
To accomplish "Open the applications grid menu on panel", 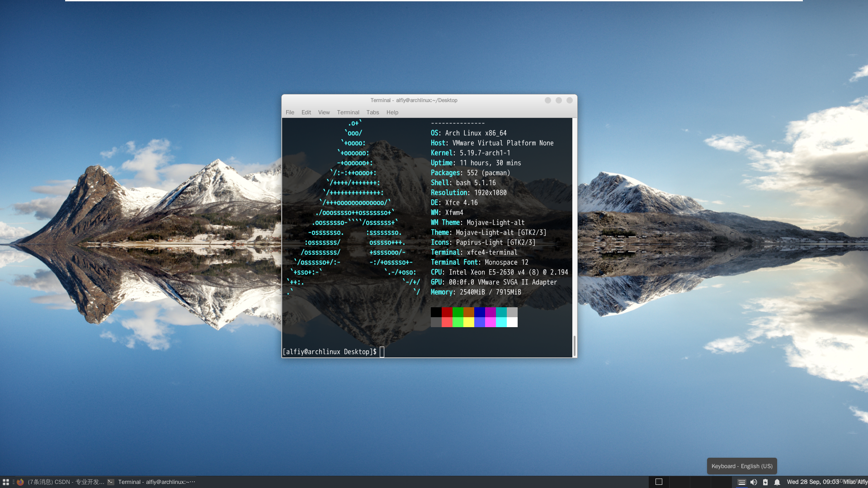I will pos(6,482).
